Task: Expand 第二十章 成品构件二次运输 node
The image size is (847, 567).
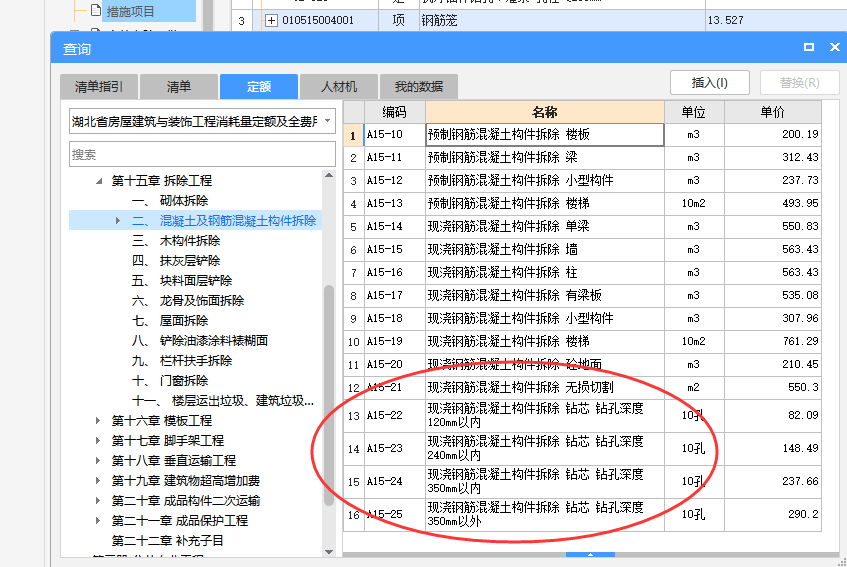Action: 98,501
